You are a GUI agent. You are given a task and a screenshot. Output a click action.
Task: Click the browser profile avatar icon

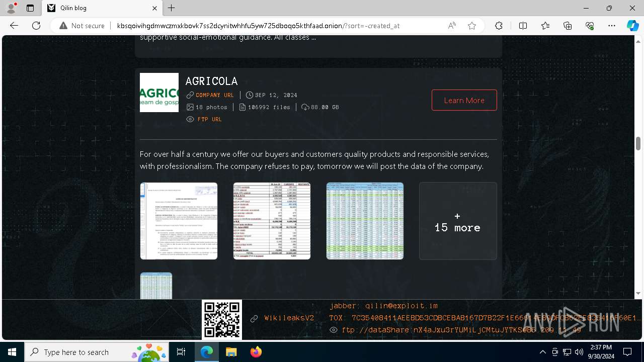click(11, 8)
